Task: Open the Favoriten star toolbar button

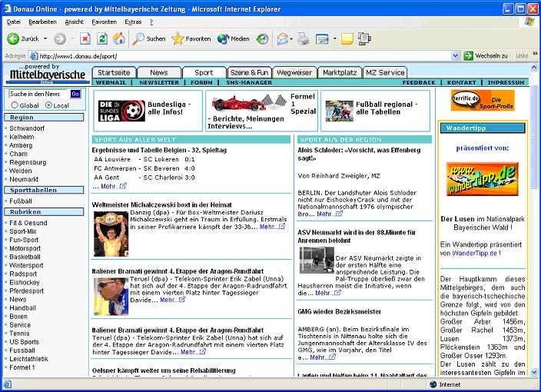Action: (191, 38)
